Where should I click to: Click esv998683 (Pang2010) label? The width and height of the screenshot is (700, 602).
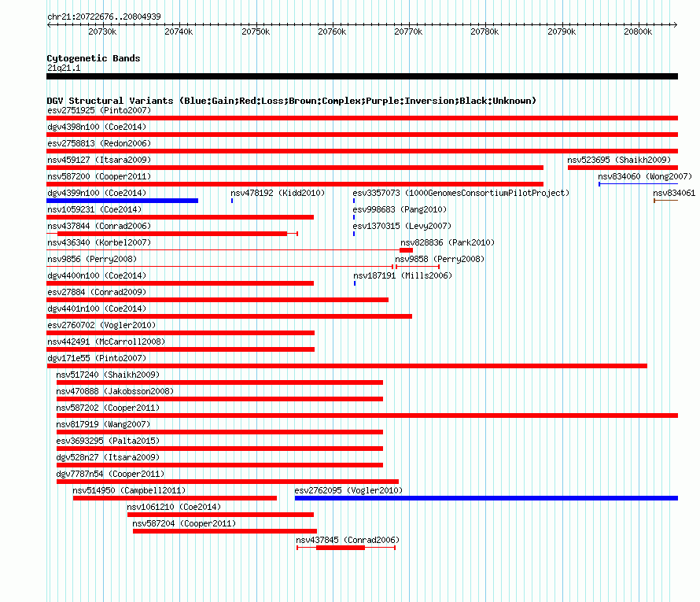(x=400, y=209)
